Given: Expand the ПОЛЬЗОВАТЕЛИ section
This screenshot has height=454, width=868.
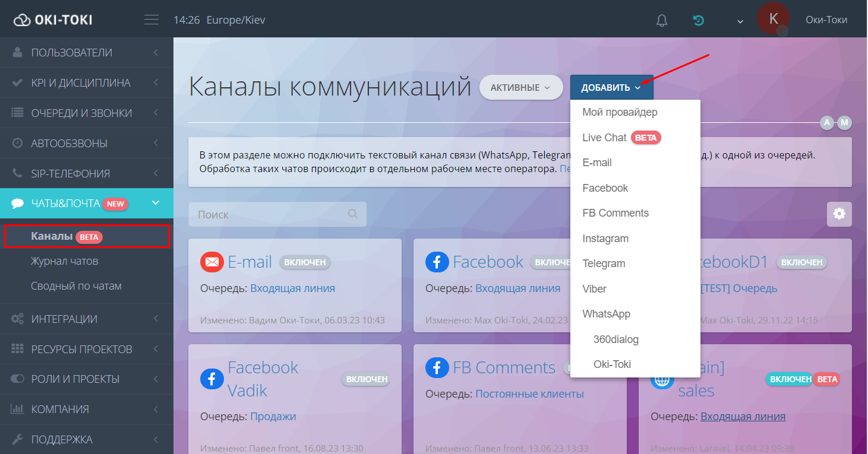Looking at the screenshot, I should (86, 52).
